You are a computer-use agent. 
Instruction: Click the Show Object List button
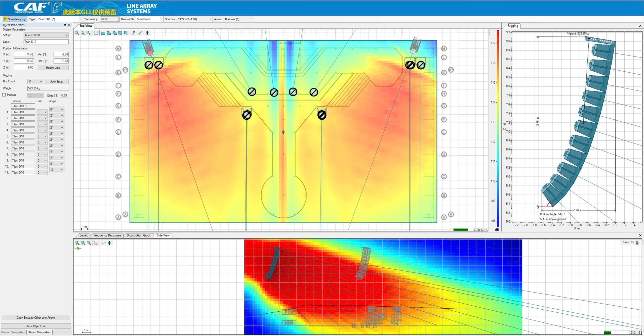click(x=36, y=326)
